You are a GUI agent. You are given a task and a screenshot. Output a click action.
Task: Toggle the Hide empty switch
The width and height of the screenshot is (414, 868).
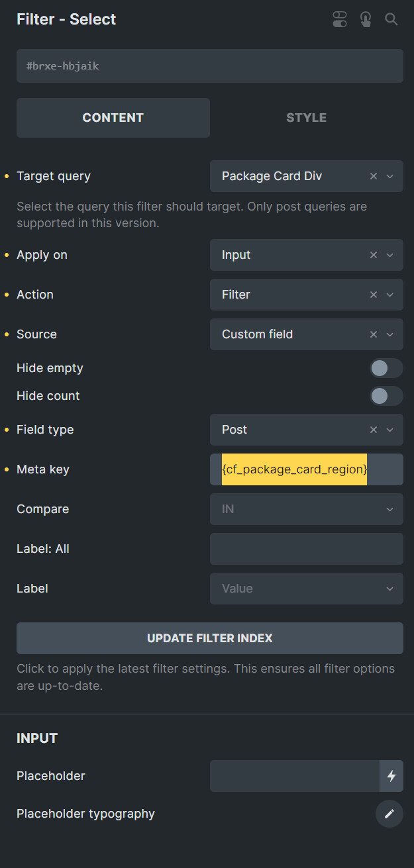pos(386,368)
